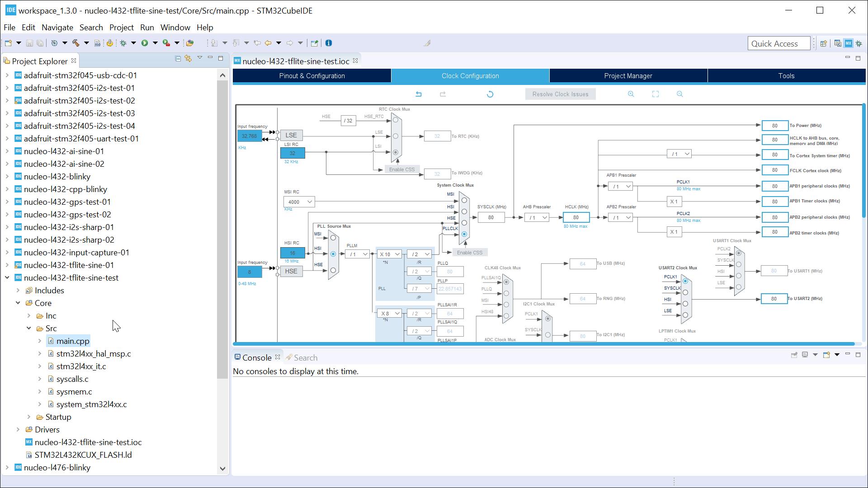Click the Build hammer toolbar icon
Image resolution: width=868 pixels, height=488 pixels.
[75, 43]
